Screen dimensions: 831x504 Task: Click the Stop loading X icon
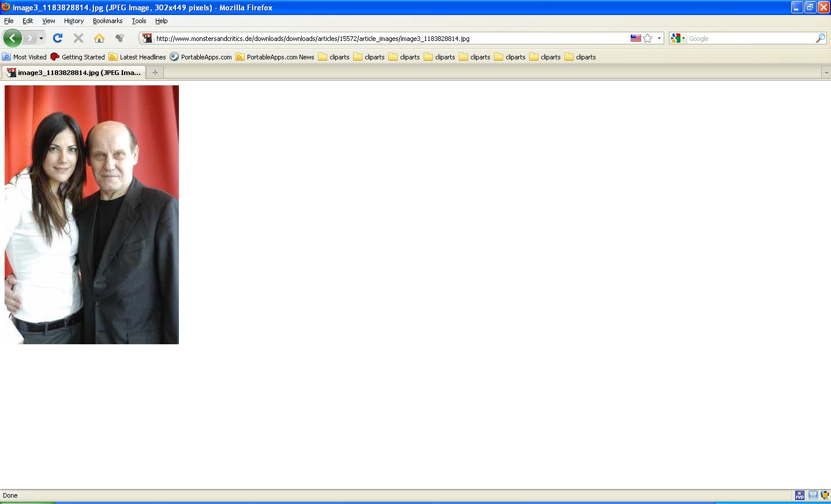[x=78, y=38]
